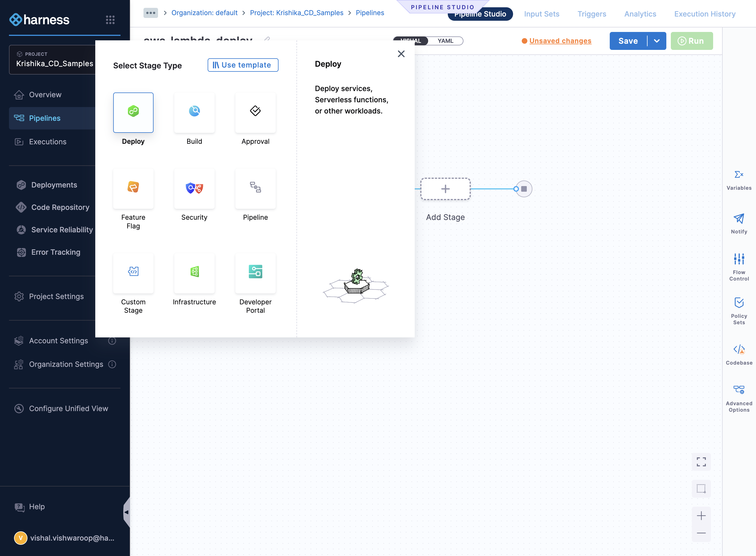Click the fit-to-screen canvas icon

click(701, 462)
